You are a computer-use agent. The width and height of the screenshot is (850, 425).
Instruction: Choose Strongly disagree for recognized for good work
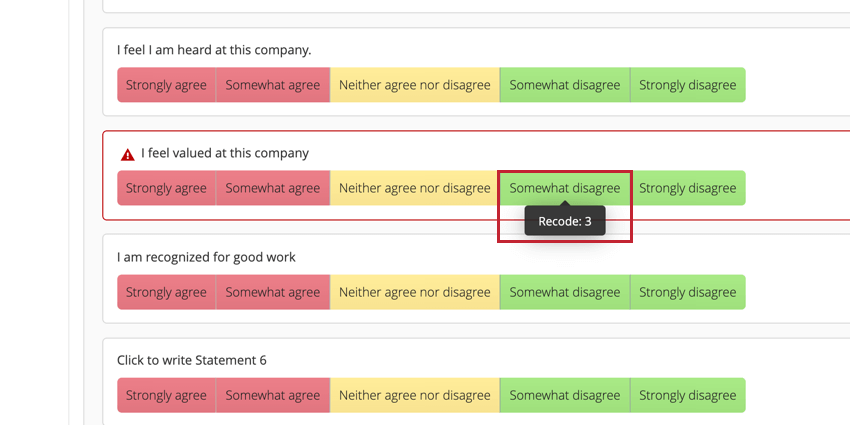click(688, 292)
